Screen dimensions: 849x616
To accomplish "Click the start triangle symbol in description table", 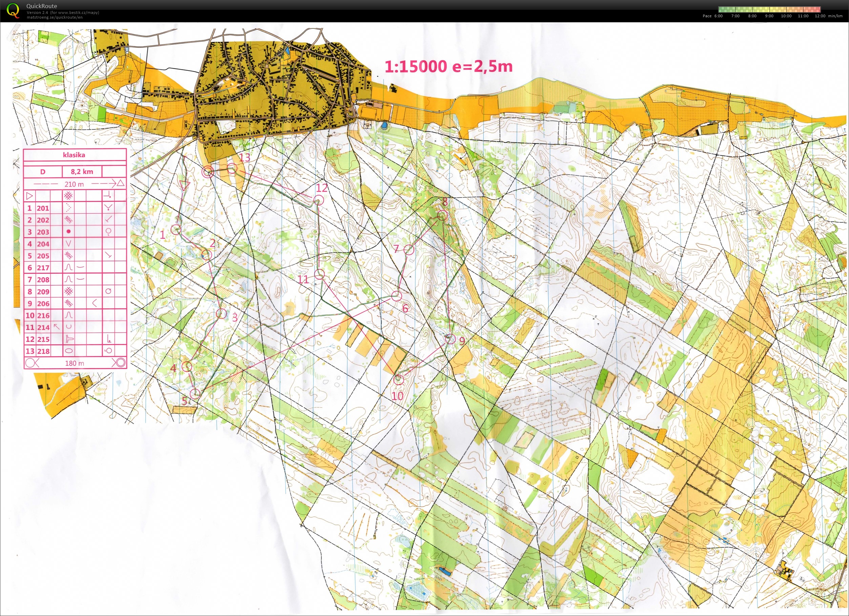I will point(29,196).
